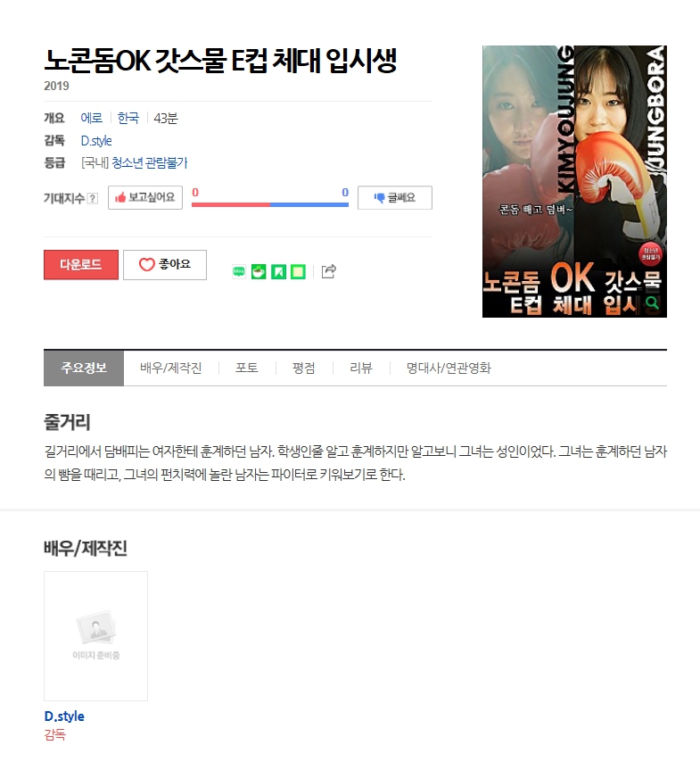
Task: Open the 명대사/연관영화 tab
Action: [x=449, y=368]
